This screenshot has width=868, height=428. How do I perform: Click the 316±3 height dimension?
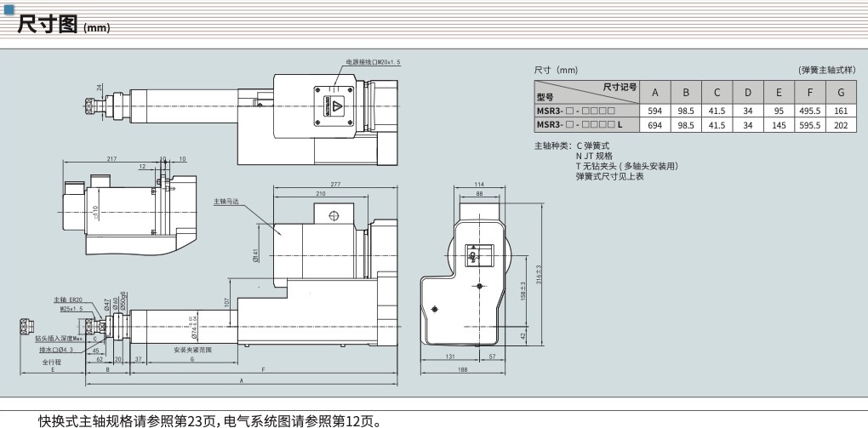click(539, 275)
